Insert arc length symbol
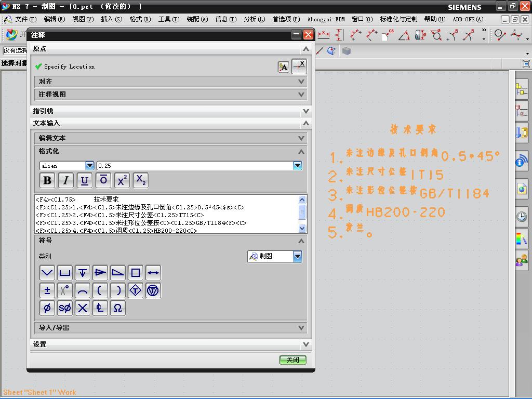Image resolution: width=532 pixels, height=399 pixels. point(83,290)
